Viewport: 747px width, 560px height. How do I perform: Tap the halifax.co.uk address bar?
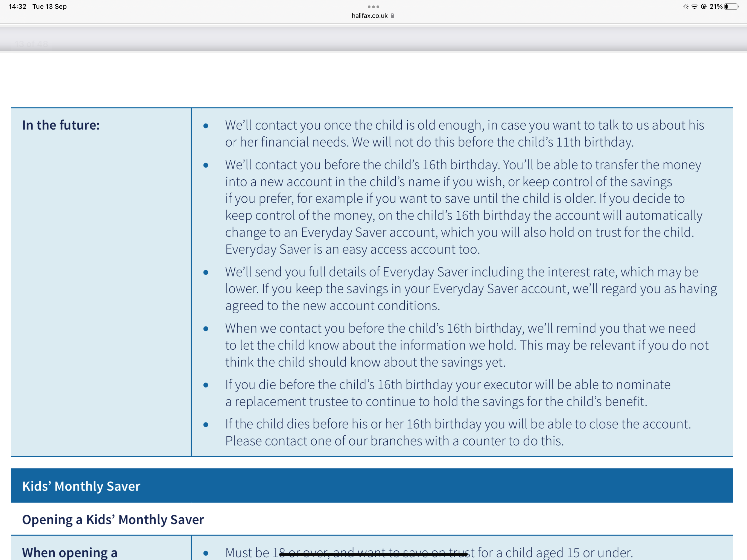370,16
